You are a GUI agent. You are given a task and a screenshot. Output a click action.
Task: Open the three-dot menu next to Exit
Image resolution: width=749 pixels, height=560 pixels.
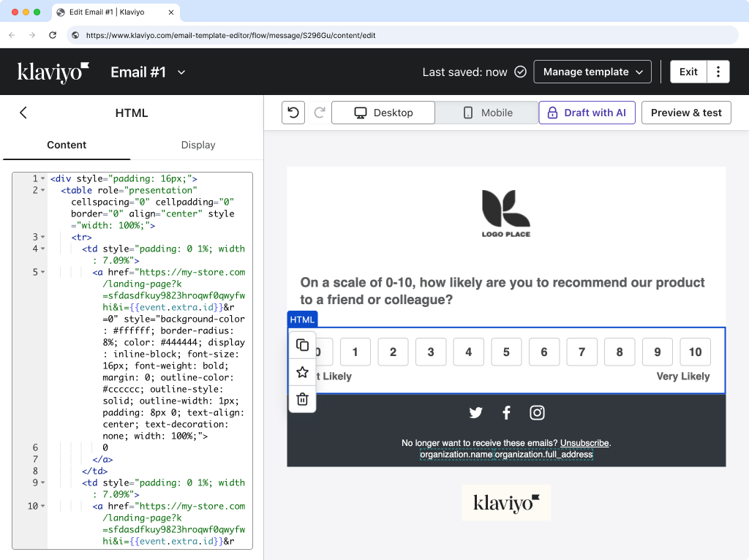pyautogui.click(x=719, y=72)
